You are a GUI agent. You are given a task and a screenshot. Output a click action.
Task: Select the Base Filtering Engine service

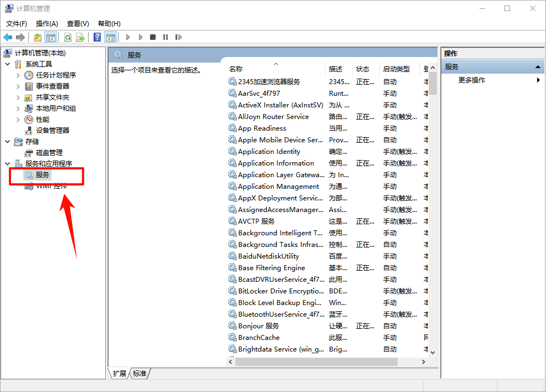pyautogui.click(x=328, y=268)
